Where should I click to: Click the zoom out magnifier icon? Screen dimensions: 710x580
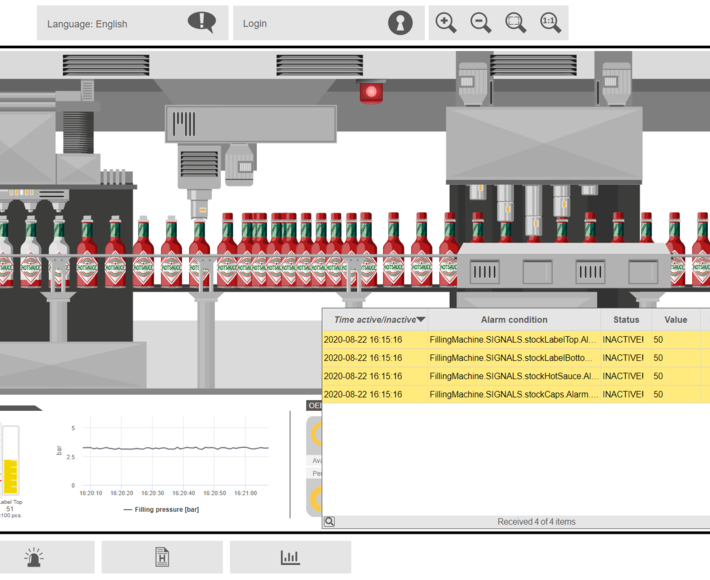(481, 23)
